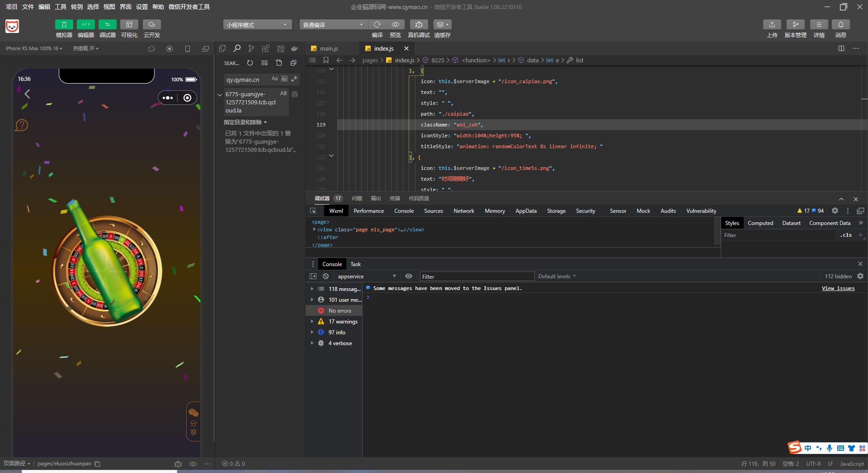Toggle Match Case (Aa) in search
Screen dimensions: 868x473
(x=274, y=79)
